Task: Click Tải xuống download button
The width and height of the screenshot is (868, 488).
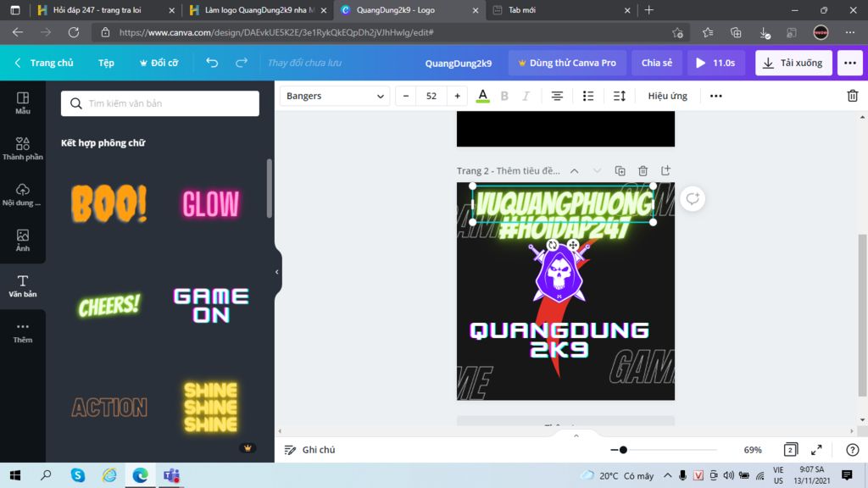Action: tap(793, 63)
